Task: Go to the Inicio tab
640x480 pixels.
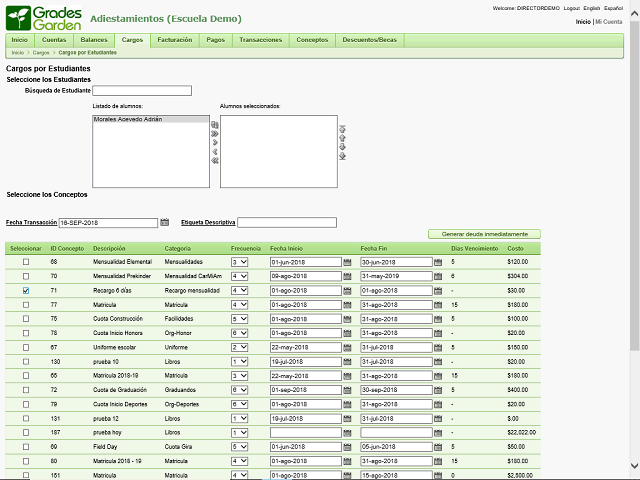Action: (20, 40)
